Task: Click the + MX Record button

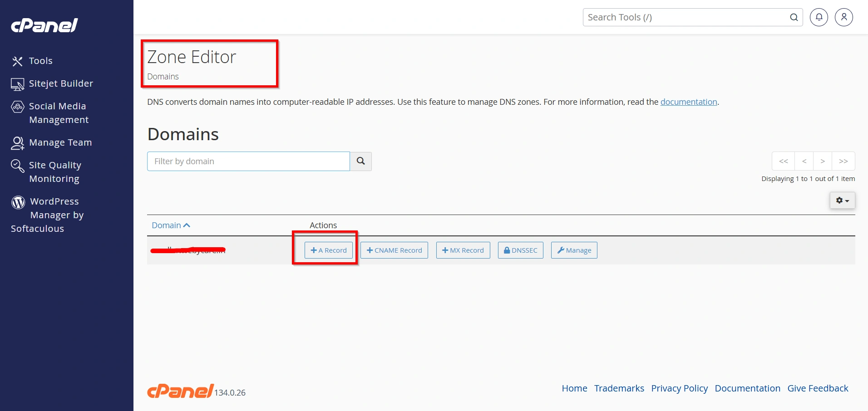Action: coord(463,250)
